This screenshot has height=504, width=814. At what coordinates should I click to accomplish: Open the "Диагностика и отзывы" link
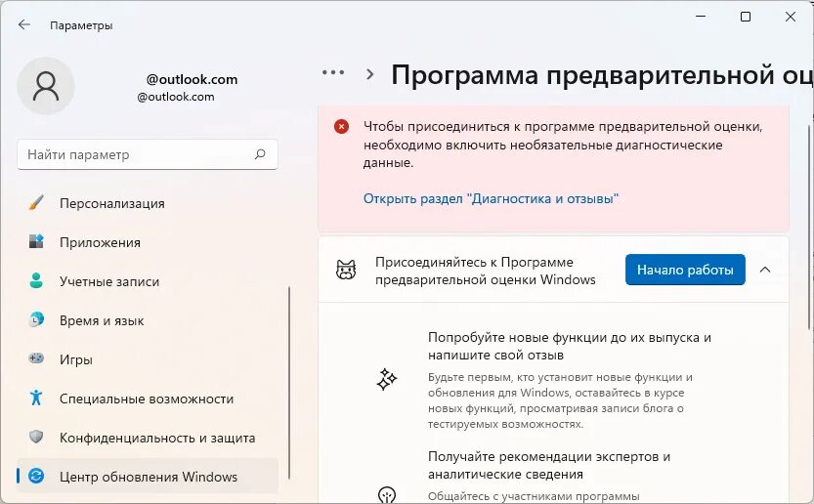491,198
